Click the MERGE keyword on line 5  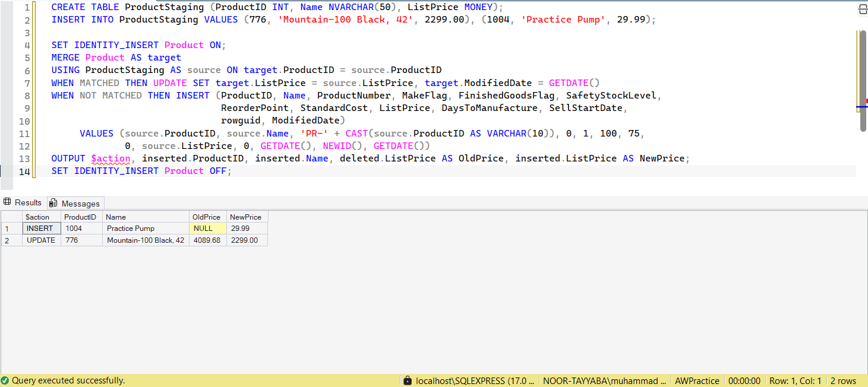(x=65, y=58)
